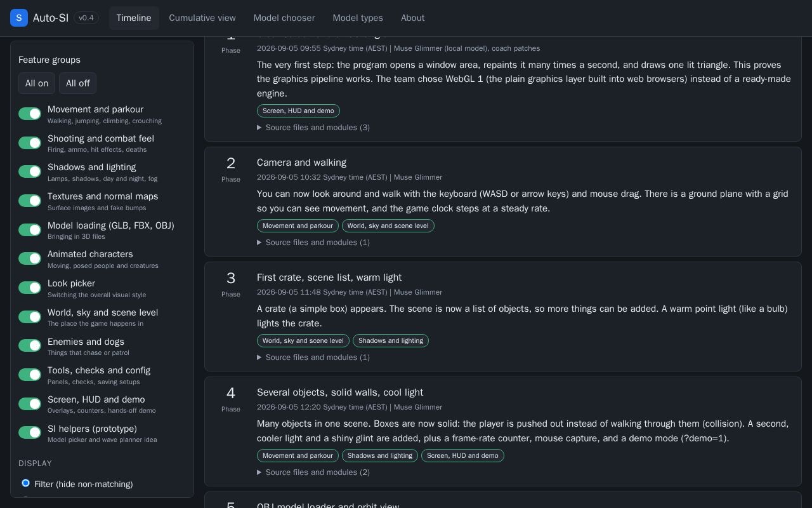
Task: Toggle Shooting and combat feel switch
Action: point(30,143)
